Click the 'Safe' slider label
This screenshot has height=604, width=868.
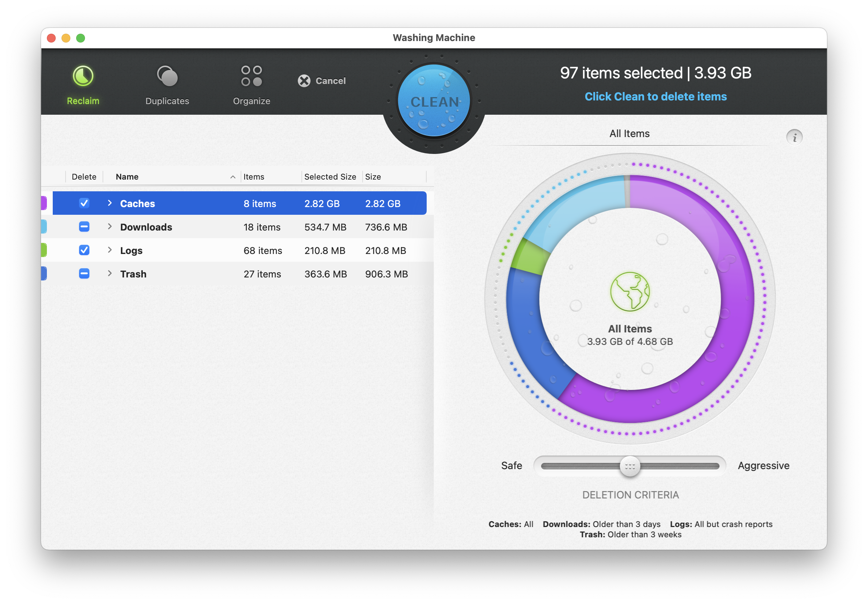[x=511, y=465]
